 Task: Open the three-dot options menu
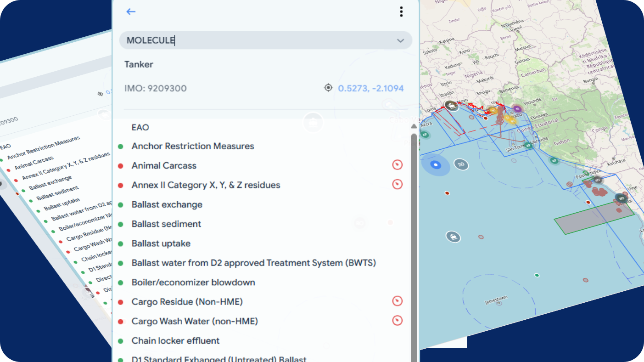[x=401, y=11]
